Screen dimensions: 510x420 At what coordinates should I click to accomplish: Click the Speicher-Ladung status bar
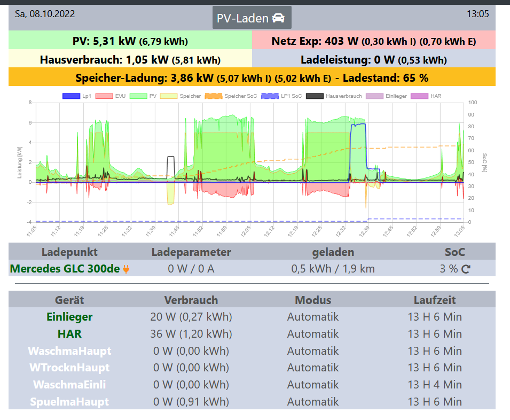coord(252,77)
